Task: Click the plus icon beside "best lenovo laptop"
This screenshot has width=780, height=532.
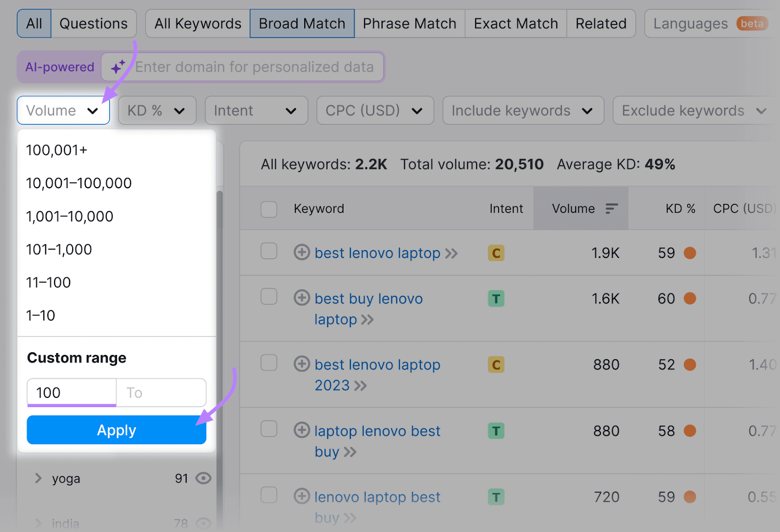Action: point(302,253)
